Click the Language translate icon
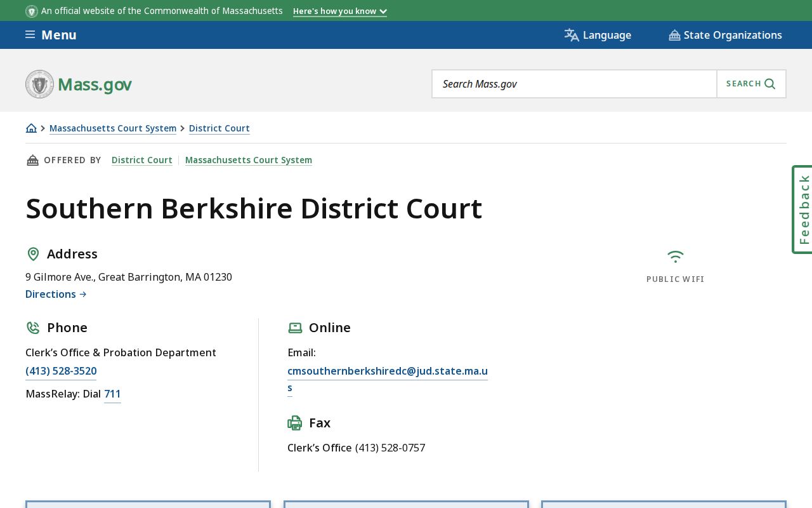812x508 pixels. (572, 35)
